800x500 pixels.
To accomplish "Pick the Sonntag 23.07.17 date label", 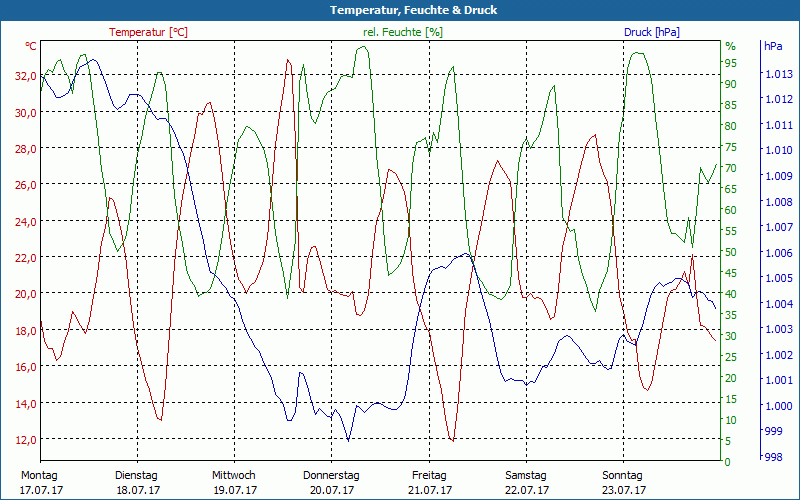I will point(623,482).
